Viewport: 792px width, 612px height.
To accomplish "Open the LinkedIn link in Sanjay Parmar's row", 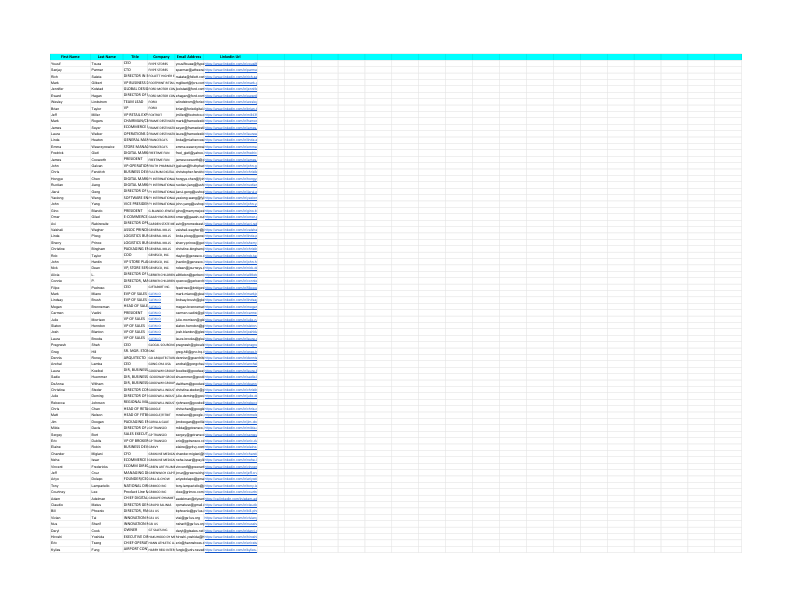I will tap(231, 70).
